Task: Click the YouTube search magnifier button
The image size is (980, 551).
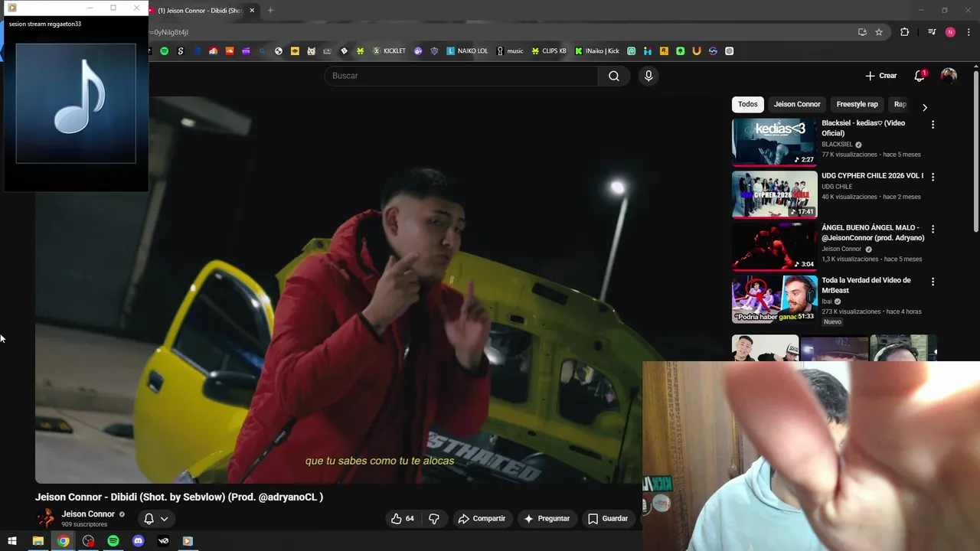Action: coord(614,76)
